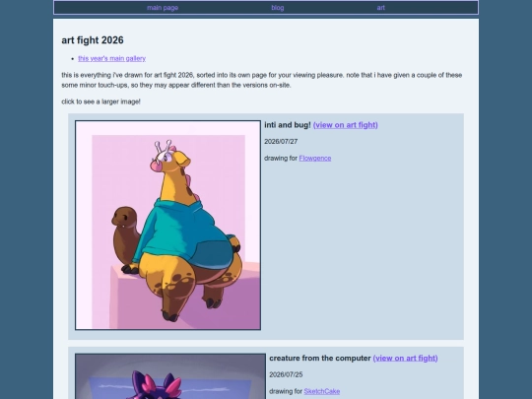The height and width of the screenshot is (399, 532).
Task: Click 'creature from the computer' title text
Action: (319, 358)
